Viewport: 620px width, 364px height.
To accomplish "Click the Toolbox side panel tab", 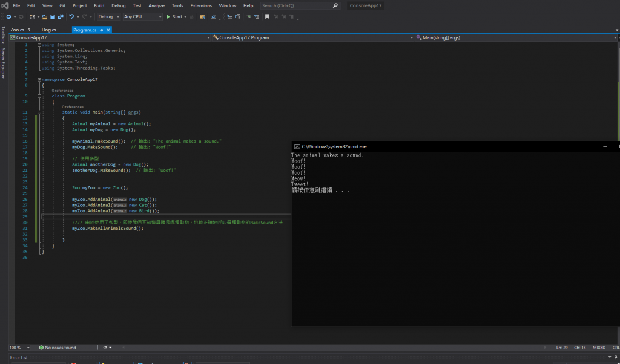I will (2, 35).
